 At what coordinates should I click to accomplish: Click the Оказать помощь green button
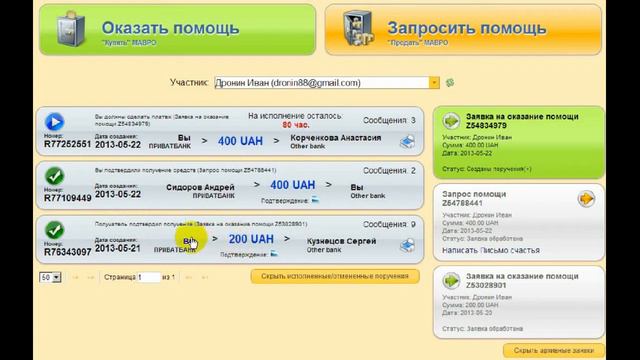coord(178,30)
